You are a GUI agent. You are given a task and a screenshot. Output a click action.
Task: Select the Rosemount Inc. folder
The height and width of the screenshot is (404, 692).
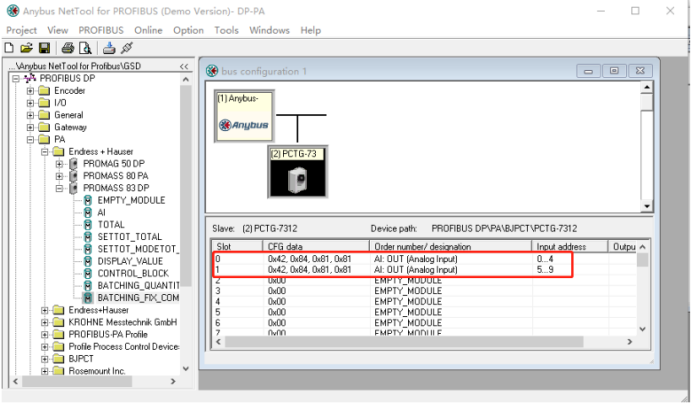(x=97, y=371)
